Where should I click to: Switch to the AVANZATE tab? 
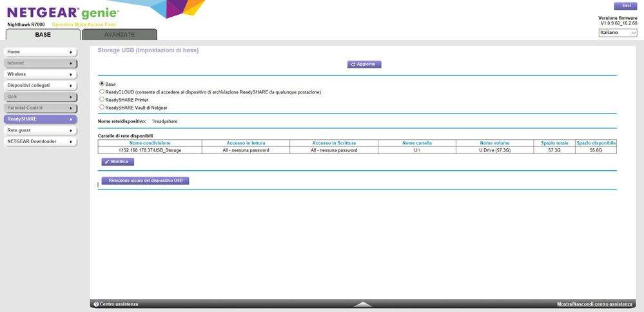click(x=119, y=35)
